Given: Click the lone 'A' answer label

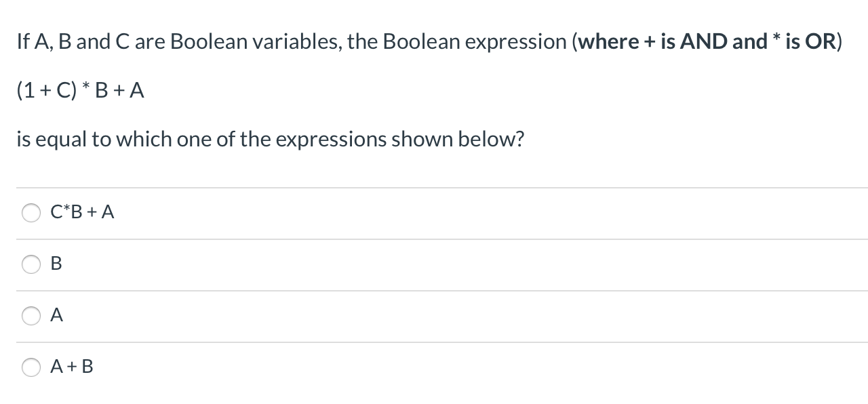Looking at the screenshot, I should pos(57,315).
